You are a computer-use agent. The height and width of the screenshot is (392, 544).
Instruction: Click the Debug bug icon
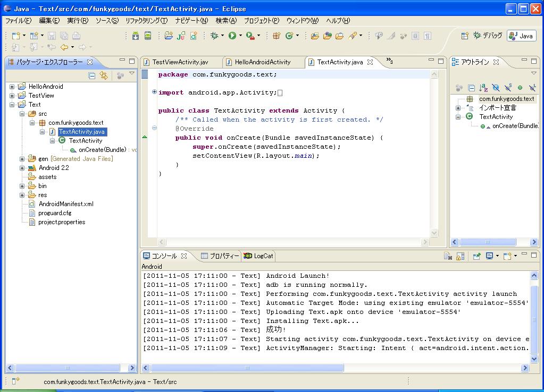214,36
